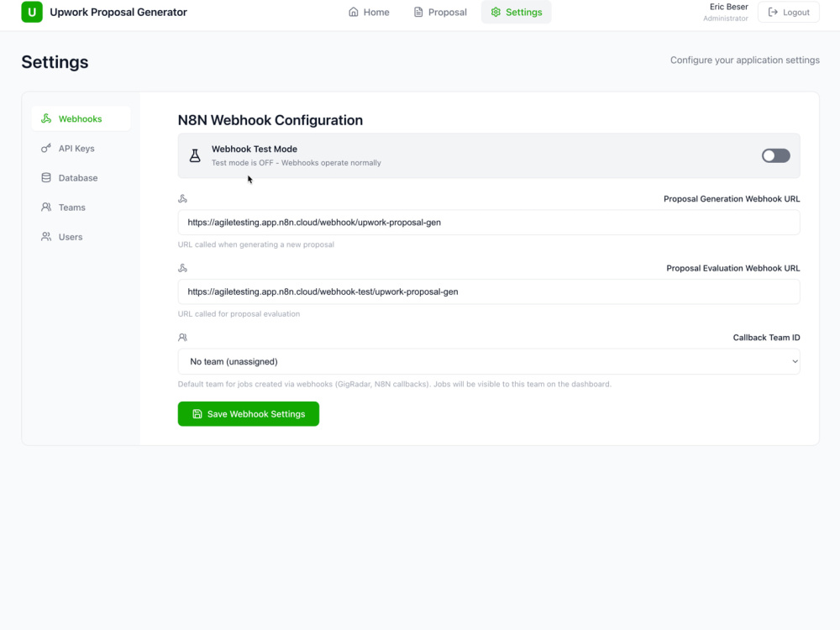
Task: Click the webhook icon above Proposal Generation URL
Action: click(x=182, y=199)
